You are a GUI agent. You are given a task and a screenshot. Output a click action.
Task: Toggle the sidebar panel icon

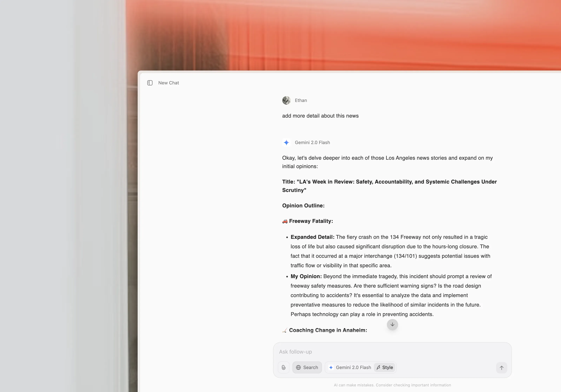point(150,83)
